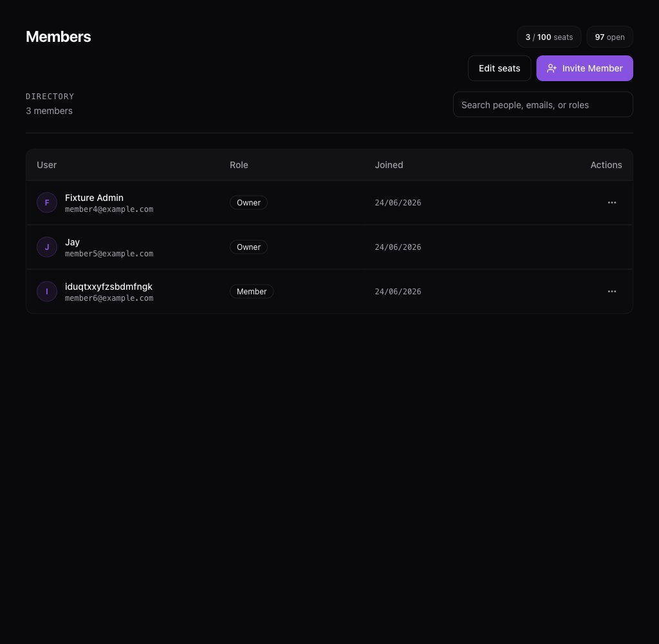Viewport: 659px width, 644px height.
Task: Select the Fixture Admin name
Action: point(94,198)
